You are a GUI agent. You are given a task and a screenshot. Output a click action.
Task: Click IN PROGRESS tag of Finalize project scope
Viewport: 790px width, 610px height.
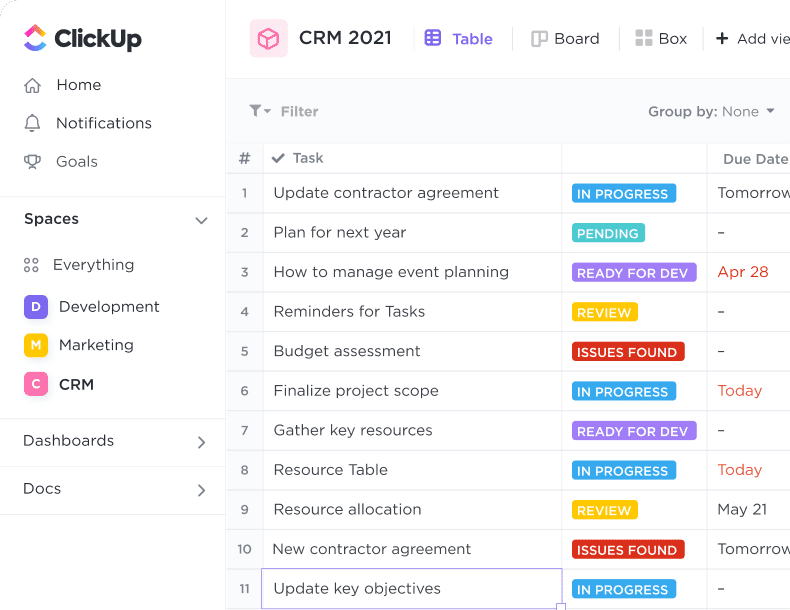(x=624, y=391)
